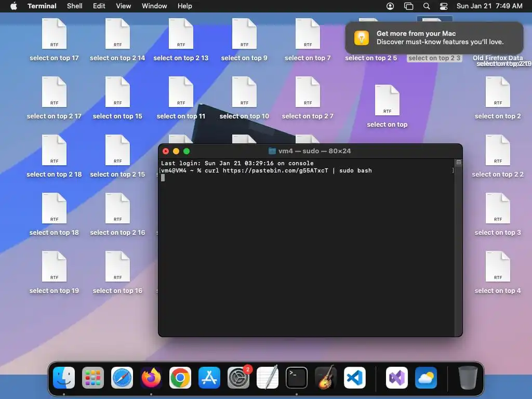Select file 'select on top 10'
This screenshot has width=532, height=399.
click(x=244, y=98)
